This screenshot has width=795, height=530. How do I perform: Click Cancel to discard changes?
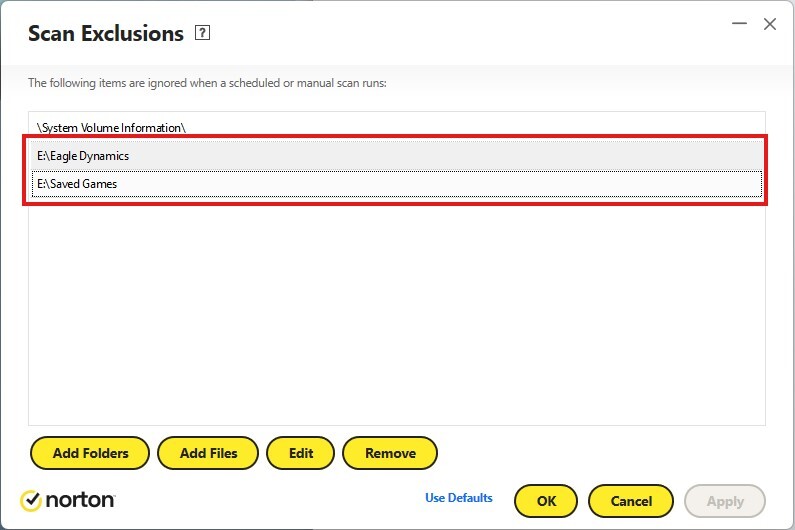[631, 501]
